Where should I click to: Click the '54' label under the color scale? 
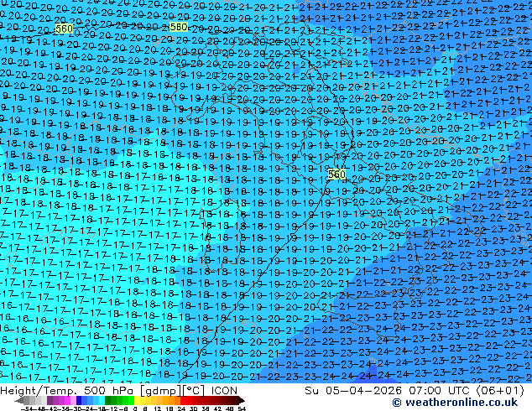tap(242, 408)
